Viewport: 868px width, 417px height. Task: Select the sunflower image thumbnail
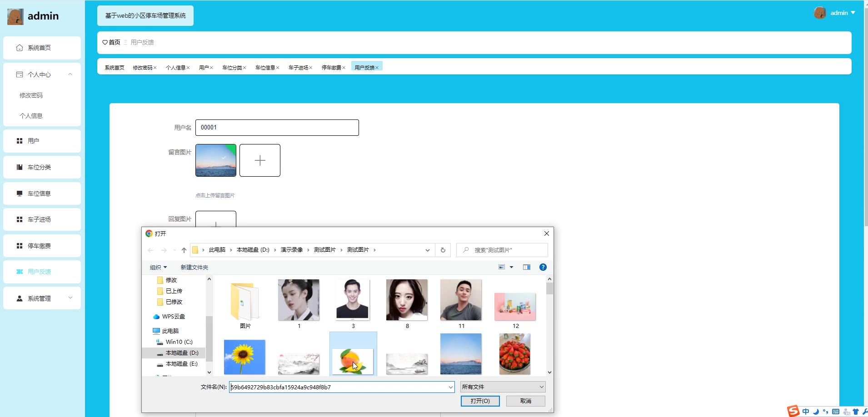click(244, 357)
